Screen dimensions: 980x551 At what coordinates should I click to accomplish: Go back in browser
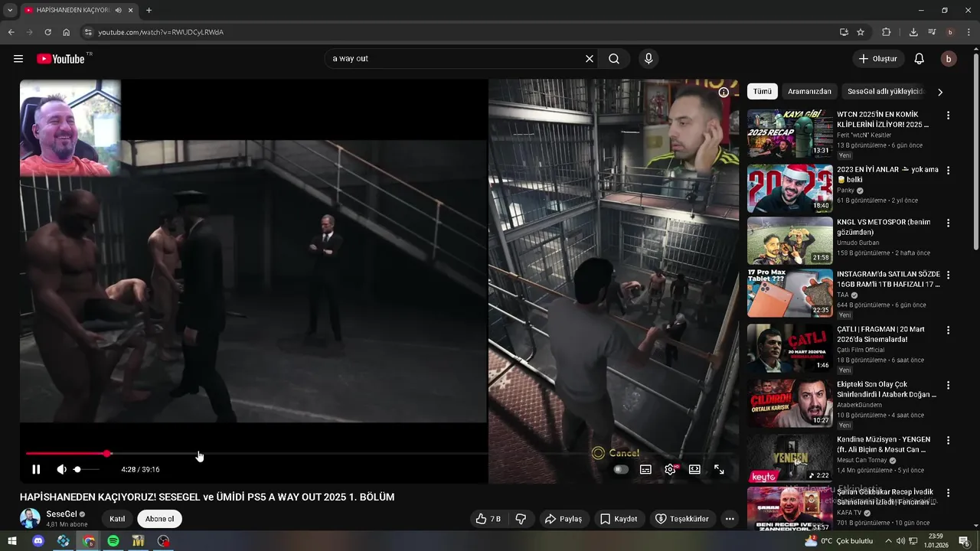pos(11,32)
